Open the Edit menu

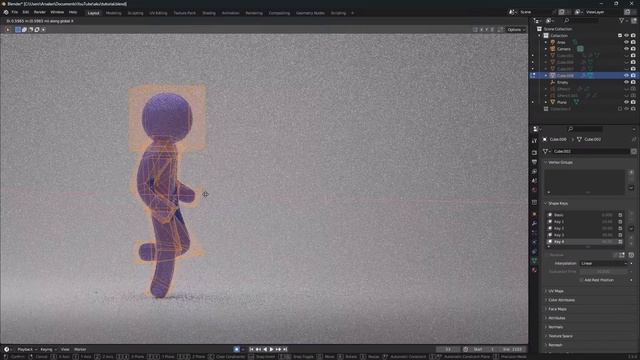[26, 12]
